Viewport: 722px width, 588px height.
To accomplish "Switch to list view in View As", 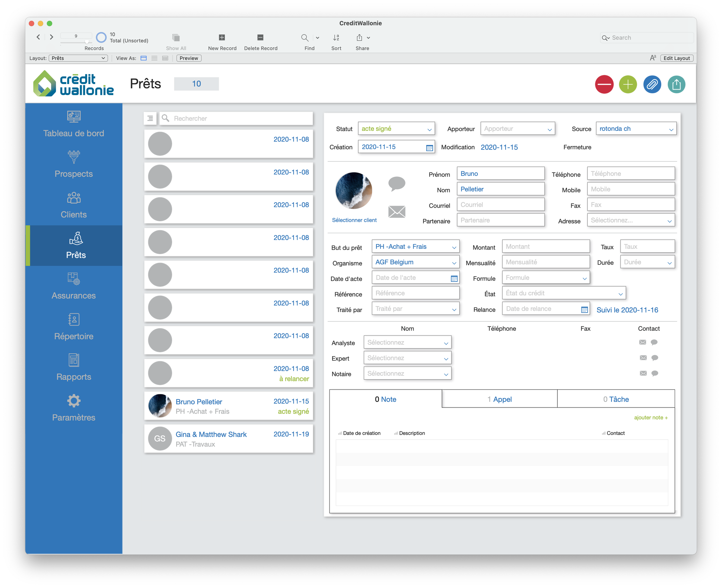I will [x=155, y=58].
